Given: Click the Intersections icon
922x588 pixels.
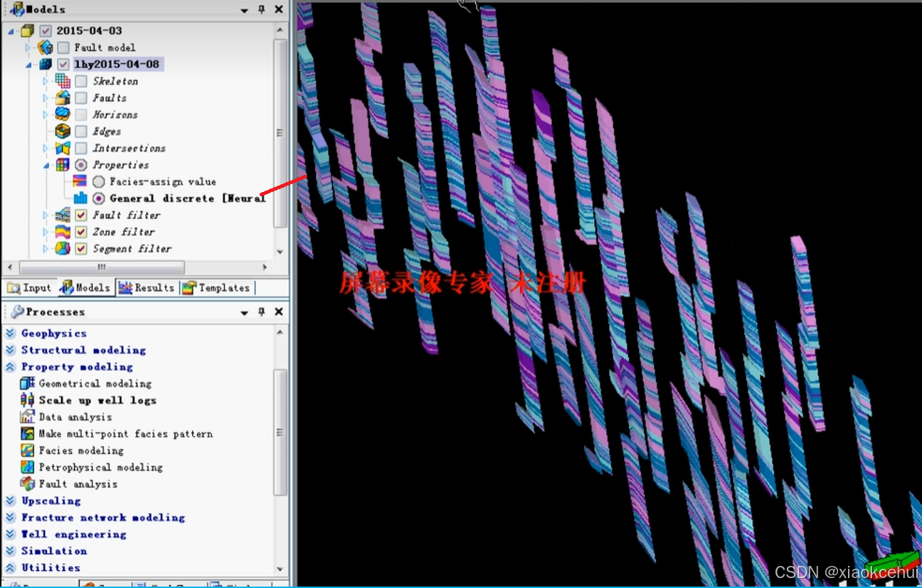Looking at the screenshot, I should pyautogui.click(x=63, y=148).
